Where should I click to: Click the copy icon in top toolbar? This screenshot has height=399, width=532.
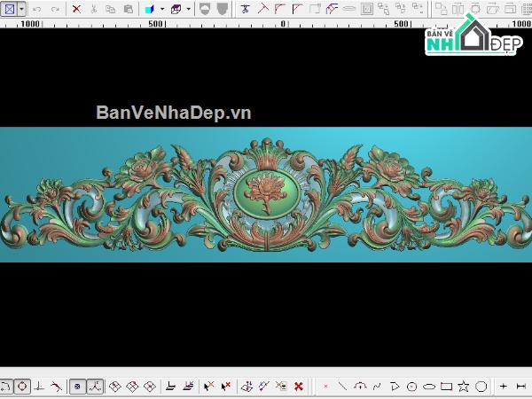tap(110, 9)
